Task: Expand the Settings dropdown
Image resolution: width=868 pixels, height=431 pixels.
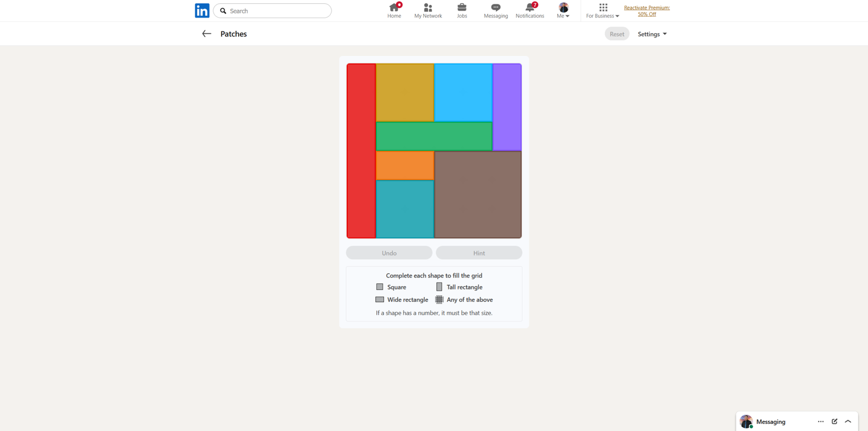Action: 652,34
